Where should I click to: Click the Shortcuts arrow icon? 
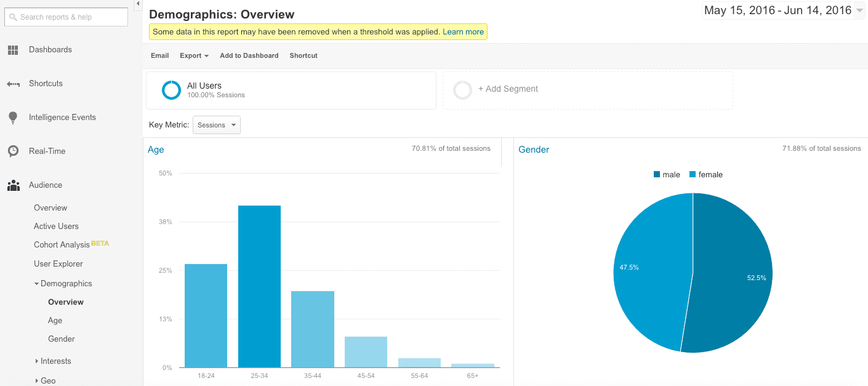click(x=13, y=84)
